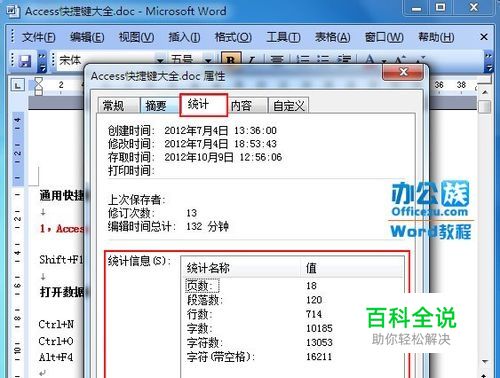
Task: Switch to the 自定义 tab
Action: 289,105
